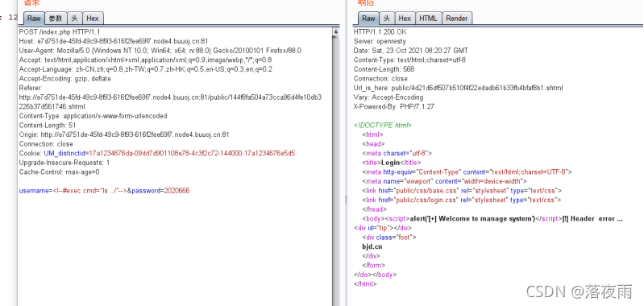The image size is (644, 306).
Task: Click the POST /index.php HTTP/1.1 line
Action: [60, 31]
